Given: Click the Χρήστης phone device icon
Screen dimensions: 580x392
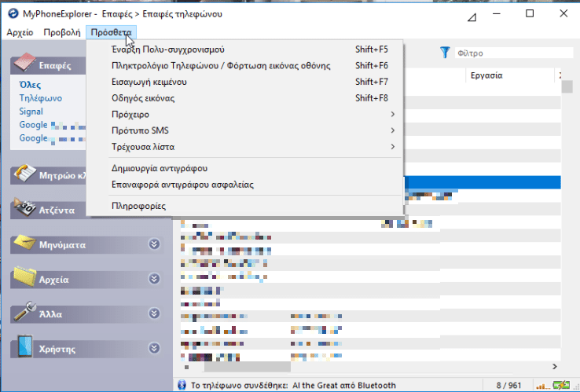Looking at the screenshot, I should coord(25,346).
